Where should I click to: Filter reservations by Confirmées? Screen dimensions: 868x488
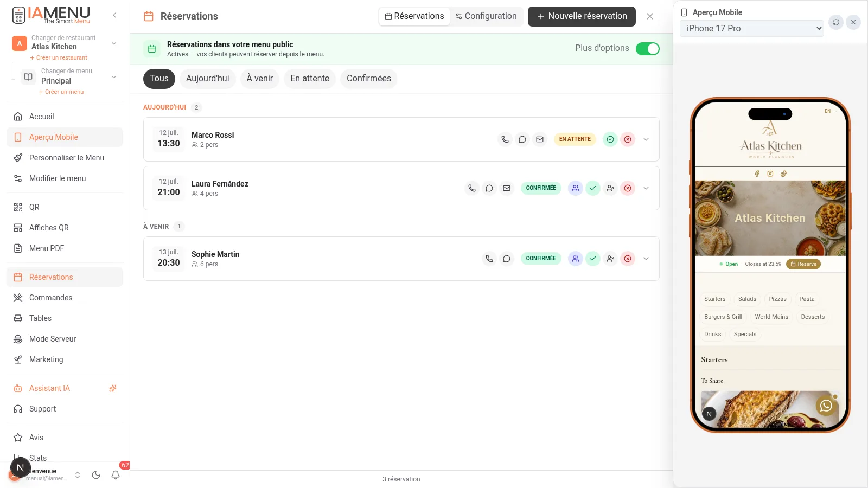(x=369, y=79)
